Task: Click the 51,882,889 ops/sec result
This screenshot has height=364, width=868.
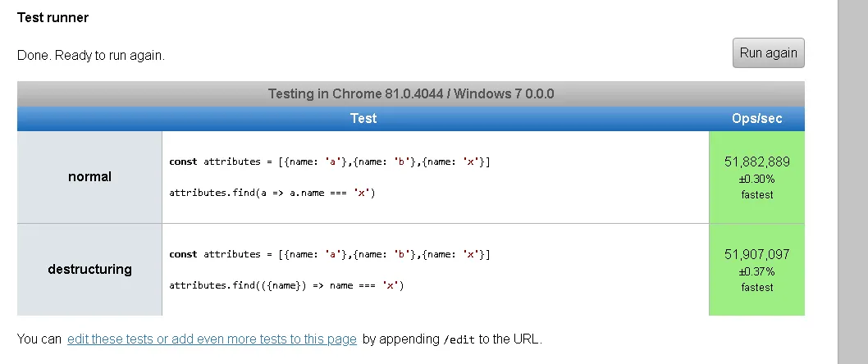Action: pyautogui.click(x=756, y=162)
